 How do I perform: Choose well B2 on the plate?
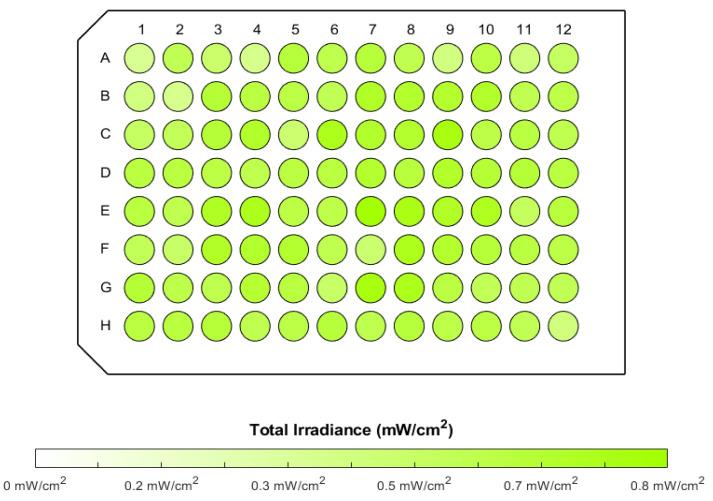point(179,96)
